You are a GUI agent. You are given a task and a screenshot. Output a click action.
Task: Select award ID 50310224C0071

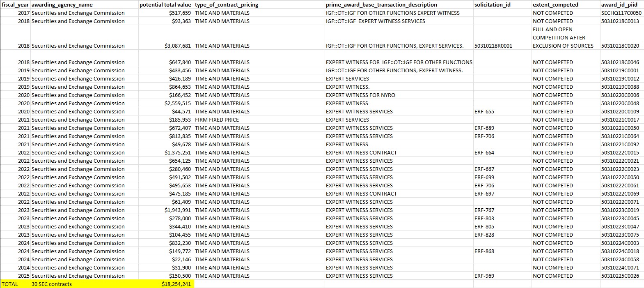(622, 267)
